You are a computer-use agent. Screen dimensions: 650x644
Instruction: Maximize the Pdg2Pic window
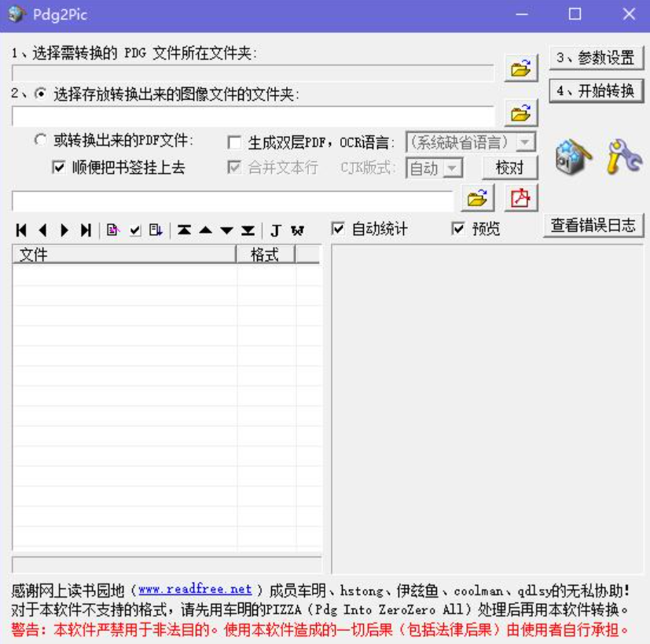tap(575, 14)
